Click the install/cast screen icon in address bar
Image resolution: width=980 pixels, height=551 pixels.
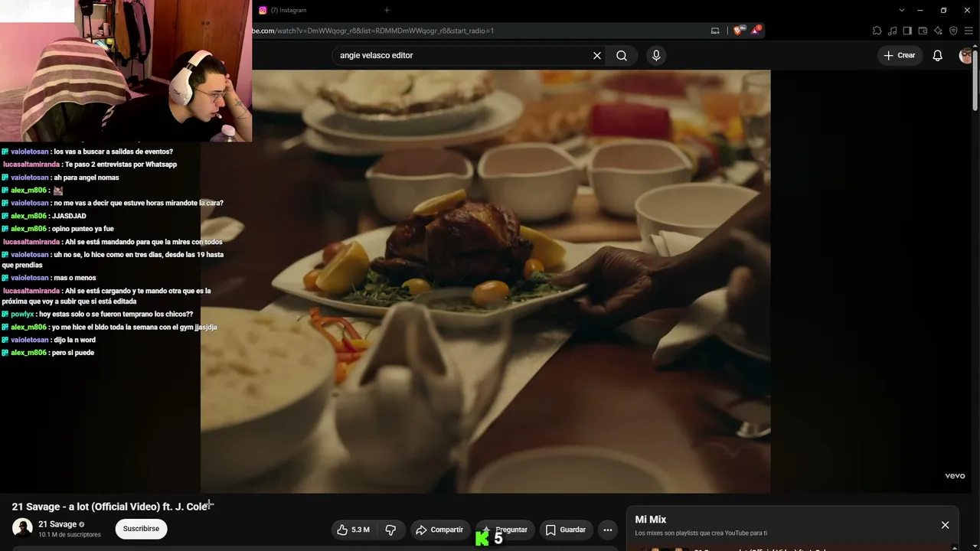click(x=715, y=31)
